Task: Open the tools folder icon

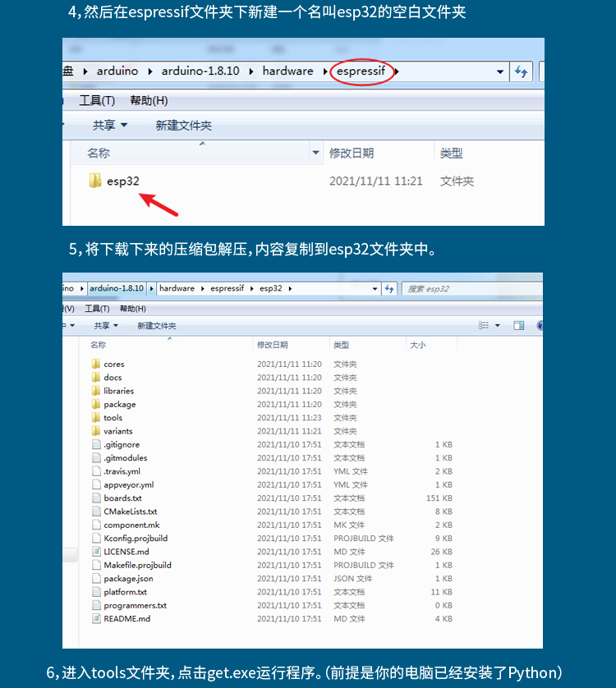Action: click(96, 418)
